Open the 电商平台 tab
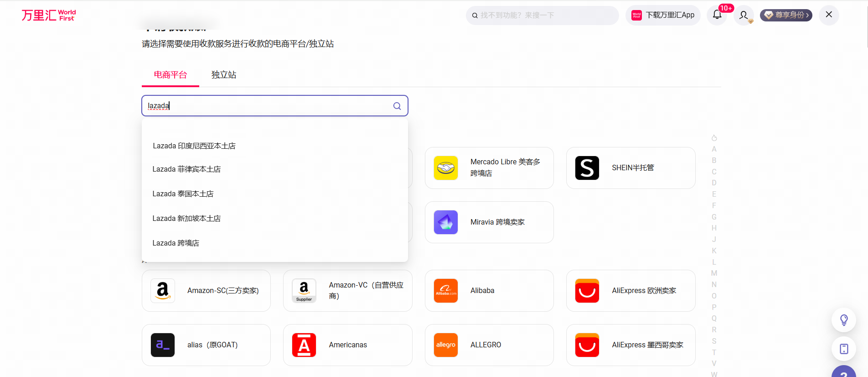The height and width of the screenshot is (377, 868). pyautogui.click(x=170, y=75)
